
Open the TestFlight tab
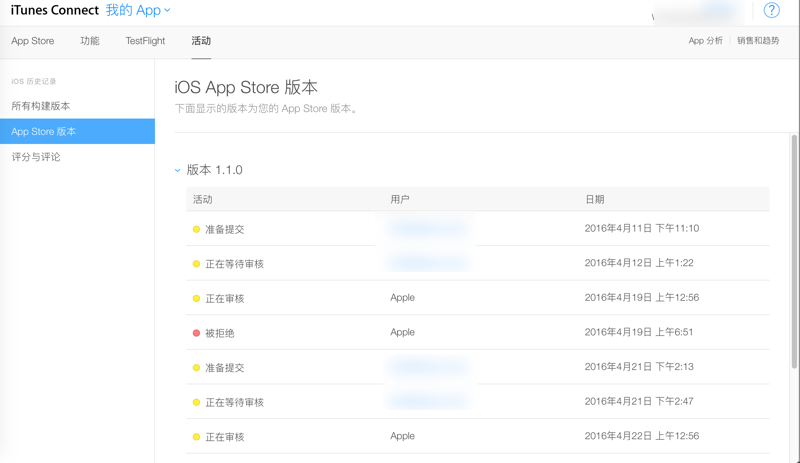click(x=145, y=41)
